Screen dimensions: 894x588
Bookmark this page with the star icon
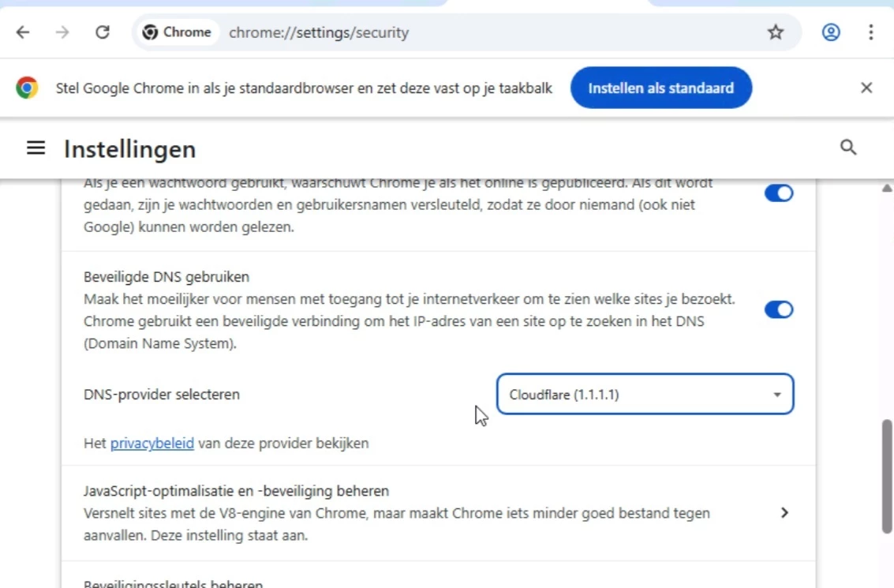[x=776, y=32]
